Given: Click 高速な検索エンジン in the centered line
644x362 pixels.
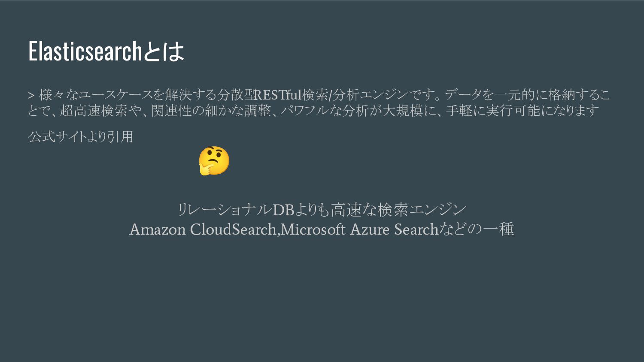Looking at the screenshot, I should point(398,210).
